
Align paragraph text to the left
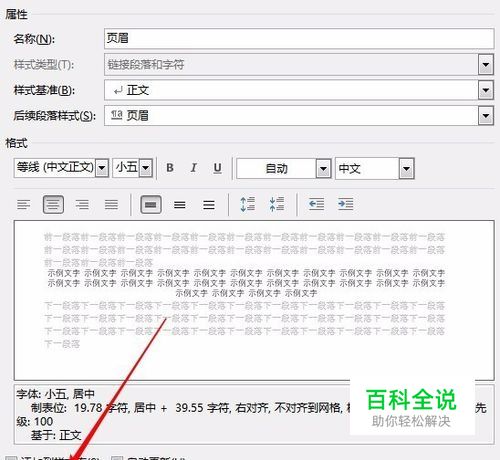pyautogui.click(x=24, y=204)
